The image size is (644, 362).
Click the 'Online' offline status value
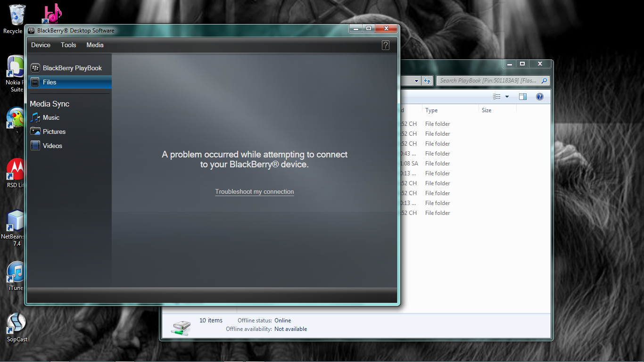[283, 321]
